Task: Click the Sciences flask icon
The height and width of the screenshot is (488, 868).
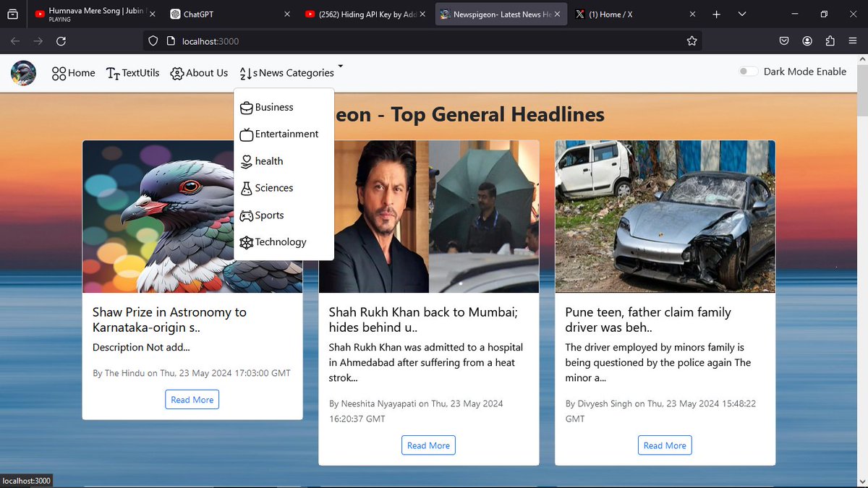Action: coord(247,188)
